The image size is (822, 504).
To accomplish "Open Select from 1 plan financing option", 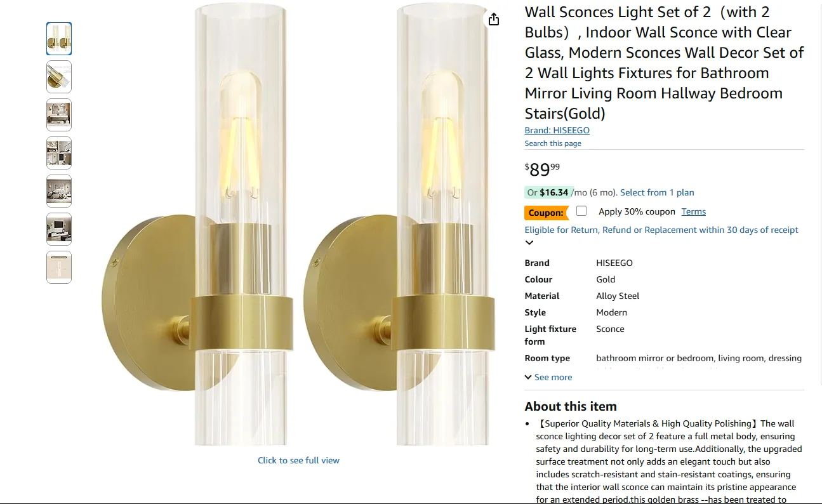I will [x=656, y=192].
